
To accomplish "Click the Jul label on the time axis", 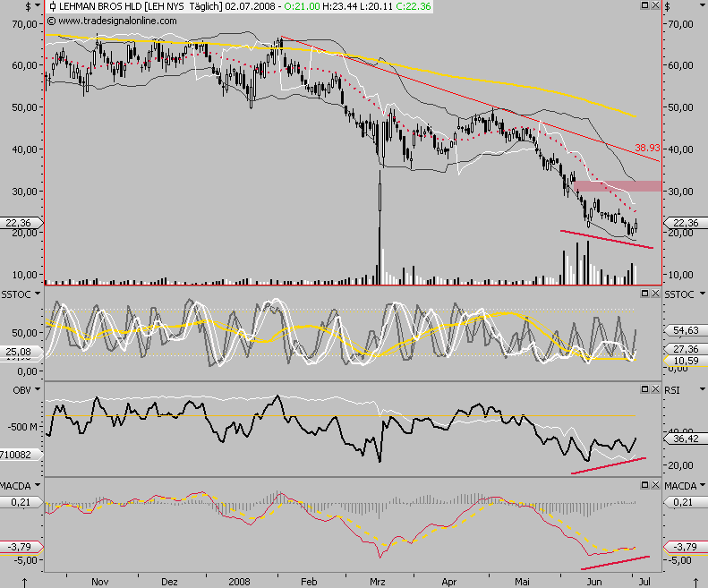I will tap(644, 582).
